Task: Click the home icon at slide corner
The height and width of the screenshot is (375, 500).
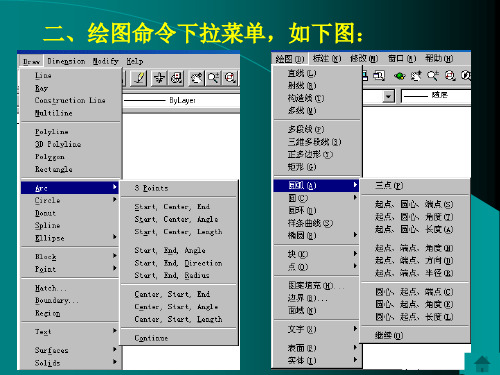Action: 482,363
